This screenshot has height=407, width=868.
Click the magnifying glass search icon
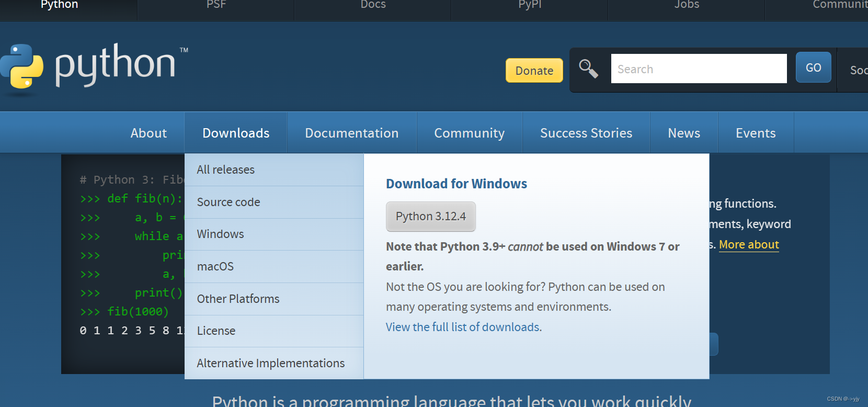tap(588, 69)
